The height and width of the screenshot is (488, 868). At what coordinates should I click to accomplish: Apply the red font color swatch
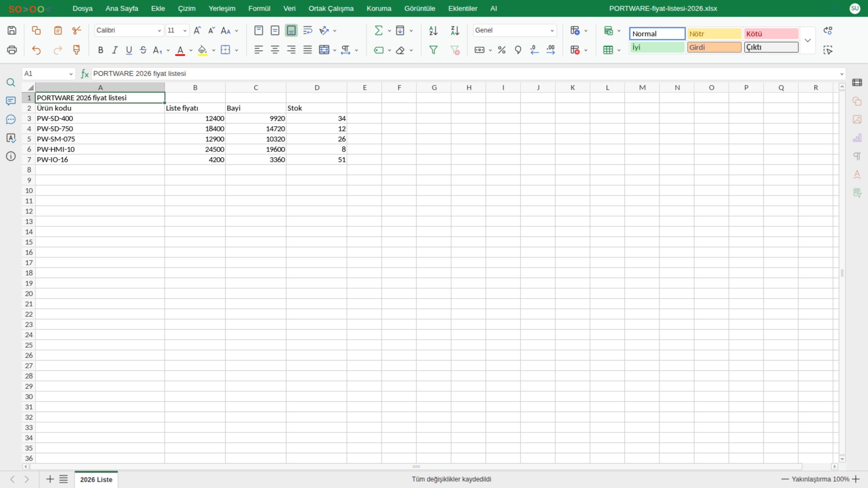180,50
